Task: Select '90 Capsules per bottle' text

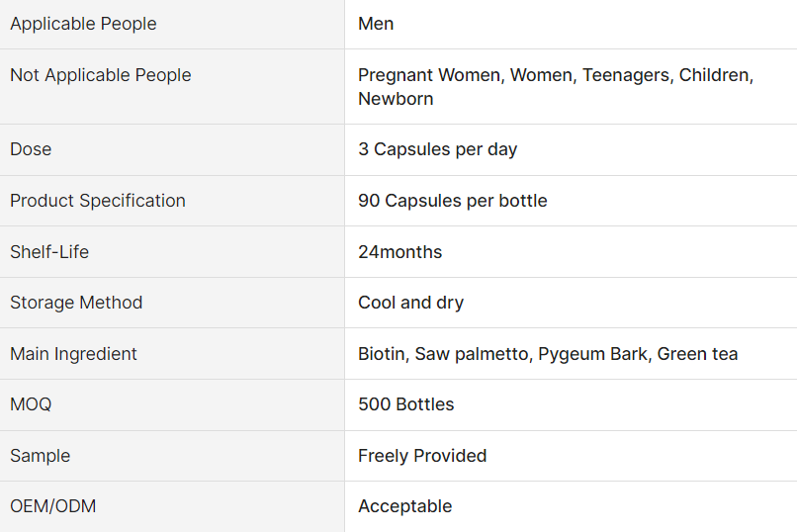Action: (452, 201)
